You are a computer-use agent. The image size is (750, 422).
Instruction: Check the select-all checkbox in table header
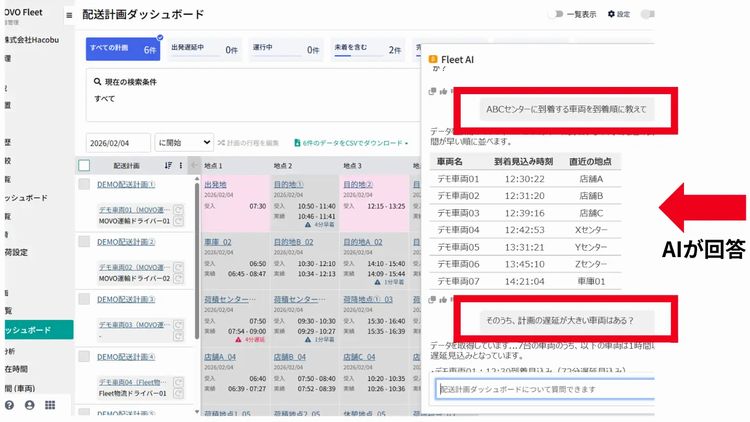point(84,165)
